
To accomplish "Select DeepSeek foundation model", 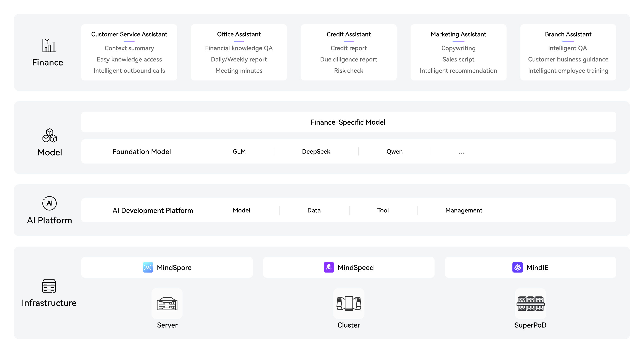I will (x=316, y=152).
